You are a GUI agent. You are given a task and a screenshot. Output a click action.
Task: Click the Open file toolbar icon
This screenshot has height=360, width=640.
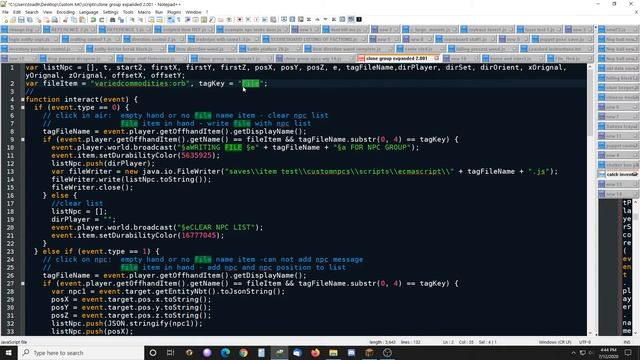click(13, 20)
